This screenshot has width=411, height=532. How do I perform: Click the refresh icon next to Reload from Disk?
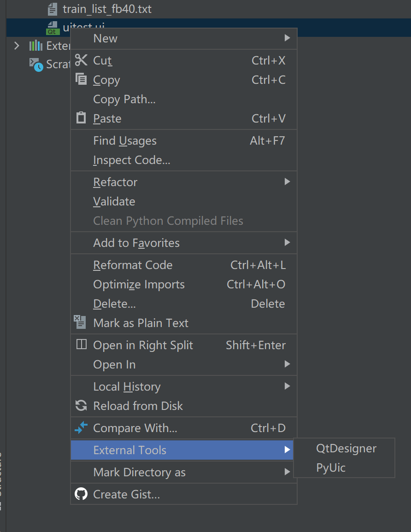[80, 406]
